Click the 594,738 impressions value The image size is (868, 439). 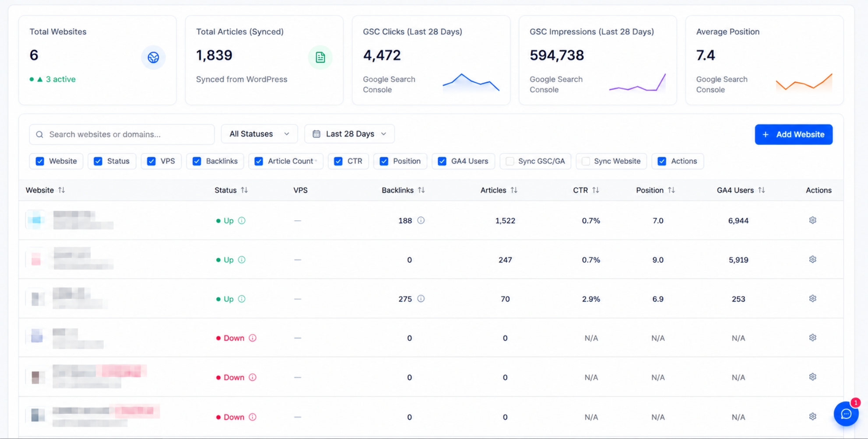556,56
